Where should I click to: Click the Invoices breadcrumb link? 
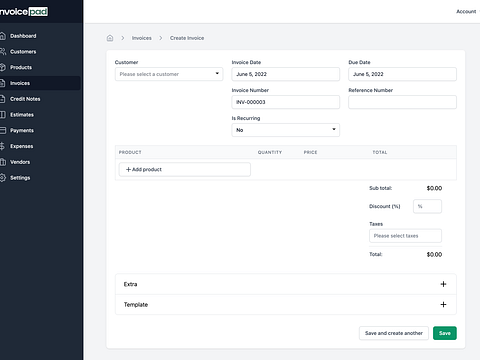[142, 38]
